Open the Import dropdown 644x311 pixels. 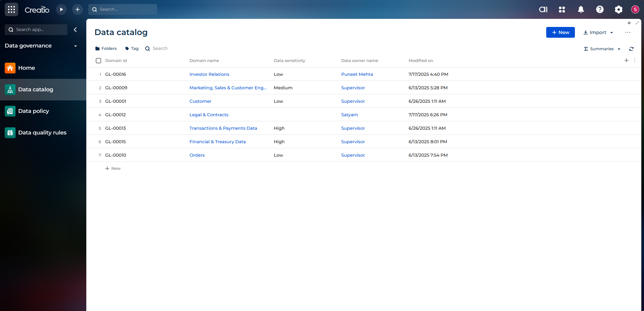coord(598,32)
